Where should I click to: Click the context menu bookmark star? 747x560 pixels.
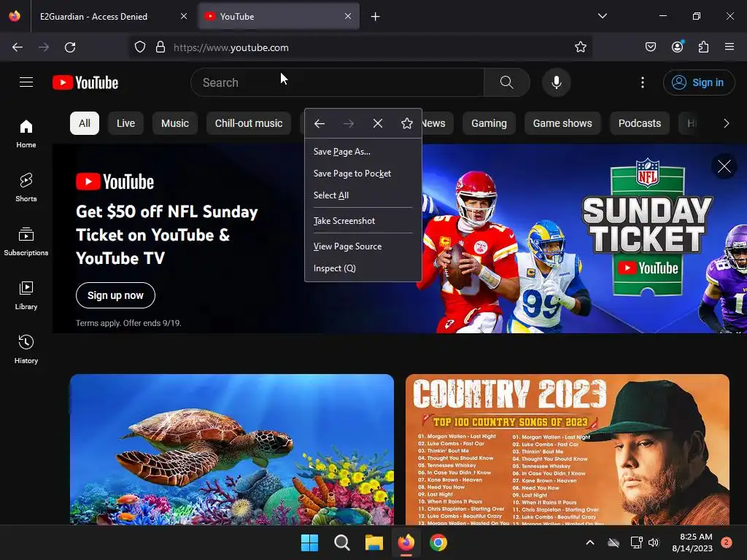tap(407, 124)
